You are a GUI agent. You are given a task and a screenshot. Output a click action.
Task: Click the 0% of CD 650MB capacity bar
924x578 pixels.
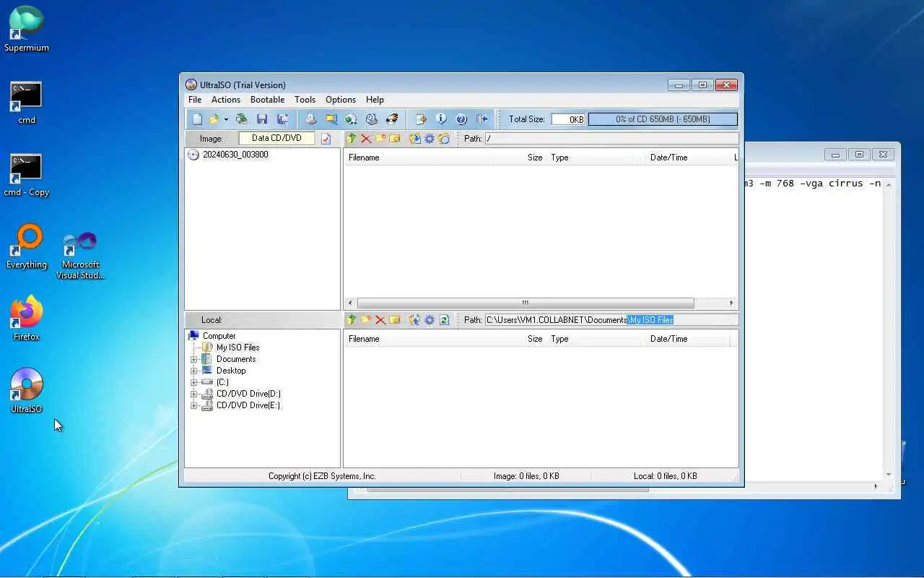pyautogui.click(x=663, y=119)
